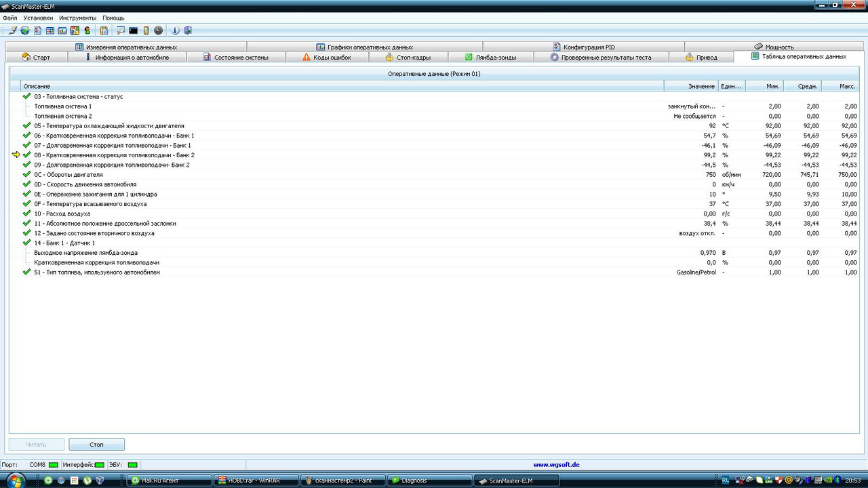Toggle checkmark for 05 Температура охлаждающей жидкости
The image size is (868, 488).
(x=27, y=125)
